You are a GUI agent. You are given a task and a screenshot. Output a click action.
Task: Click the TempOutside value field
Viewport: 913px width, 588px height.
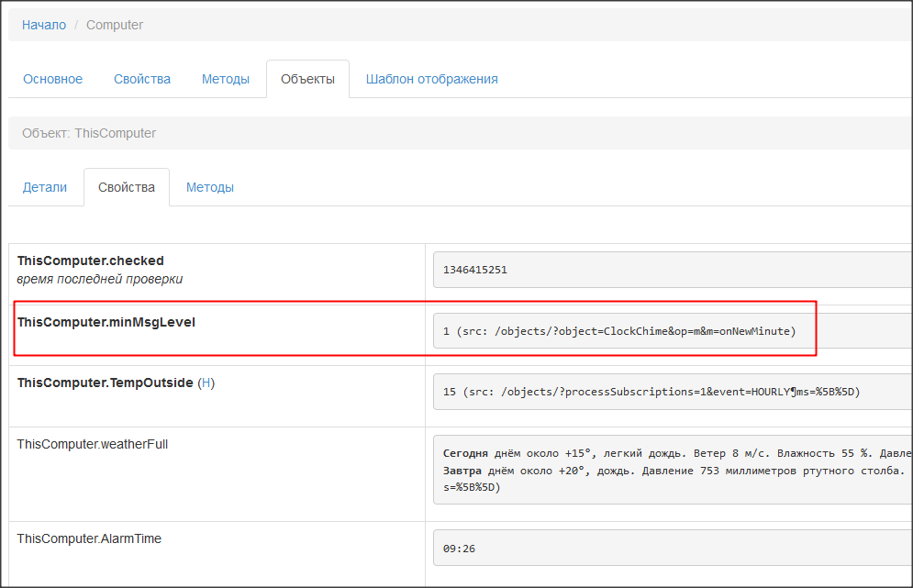[x=670, y=392]
